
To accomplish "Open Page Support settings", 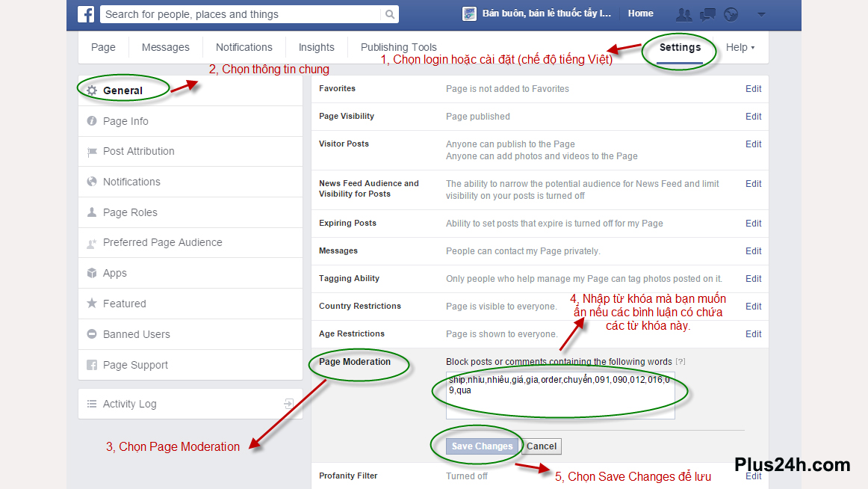I will tap(190, 365).
